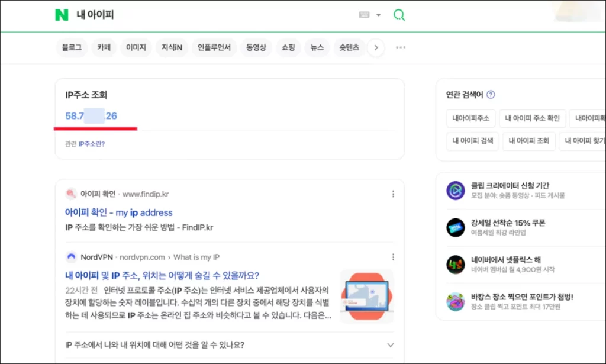Click the NordVPN site favicon

pos(71,257)
